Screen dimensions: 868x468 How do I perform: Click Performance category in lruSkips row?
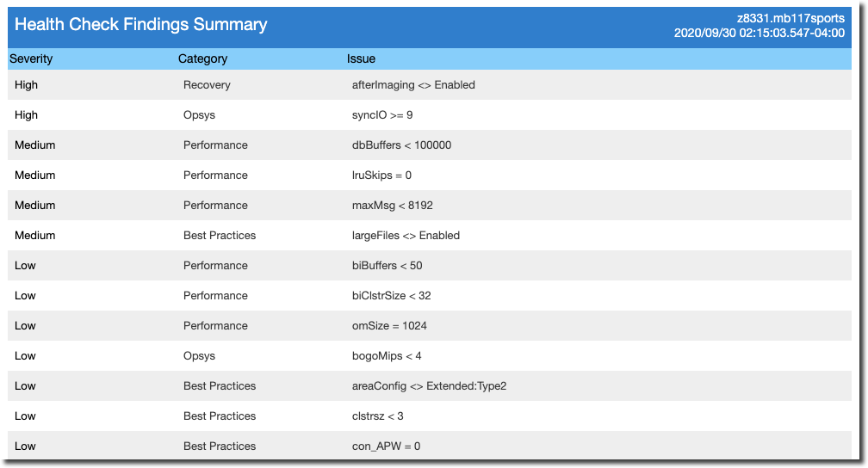[215, 175]
